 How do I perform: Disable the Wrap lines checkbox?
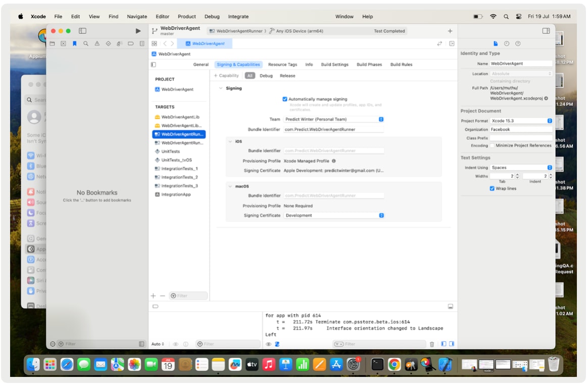tap(492, 188)
